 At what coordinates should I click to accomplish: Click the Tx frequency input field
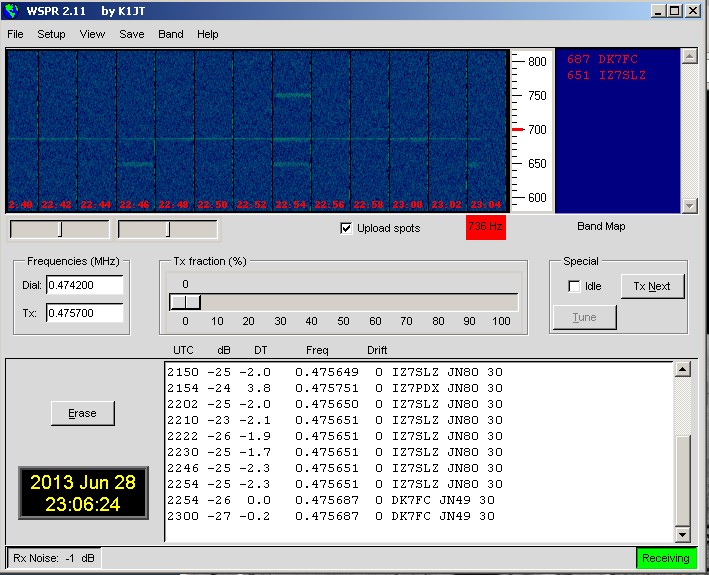(x=84, y=313)
